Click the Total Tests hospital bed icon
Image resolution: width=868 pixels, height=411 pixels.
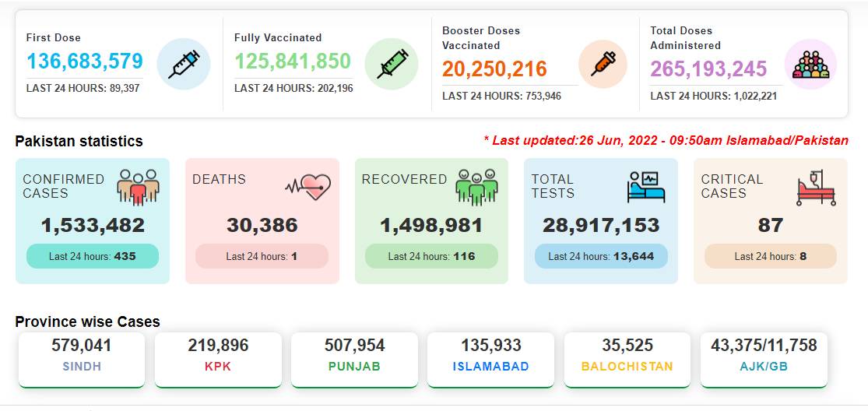pyautogui.click(x=646, y=187)
